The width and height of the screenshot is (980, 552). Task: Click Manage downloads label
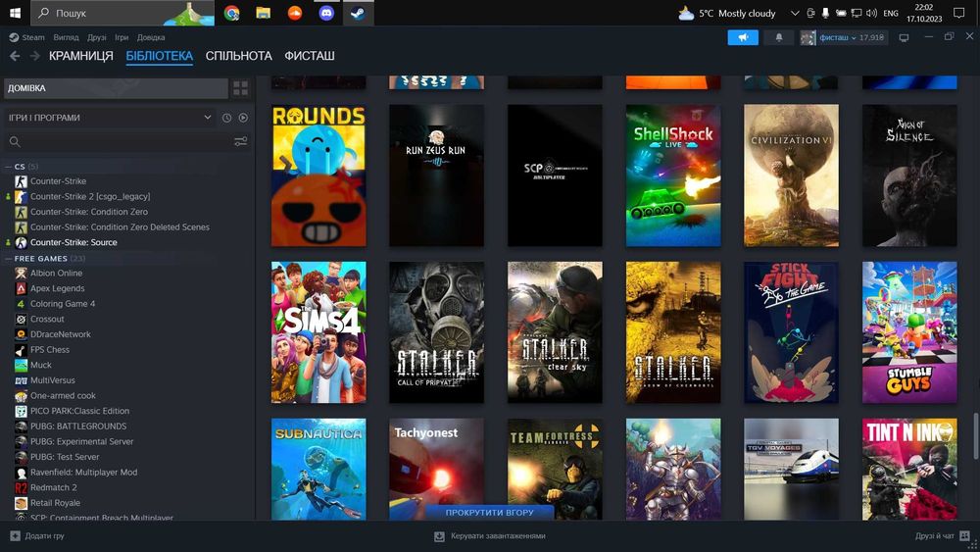point(498,535)
